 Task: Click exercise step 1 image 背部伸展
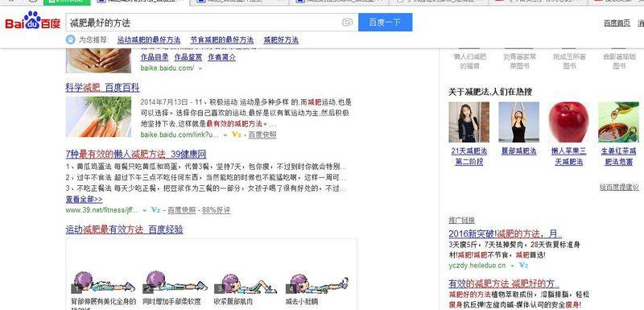[103, 283]
